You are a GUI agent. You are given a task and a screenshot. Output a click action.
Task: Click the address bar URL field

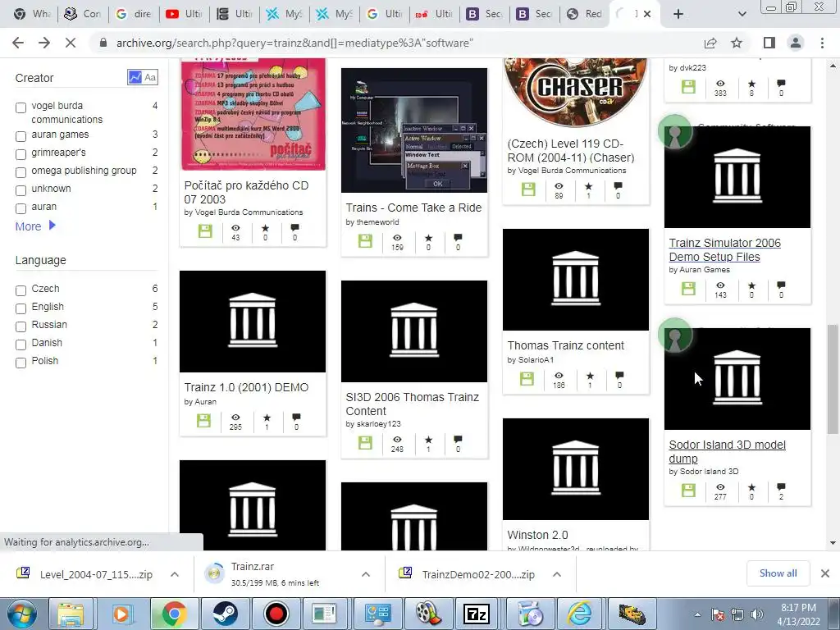click(x=396, y=43)
